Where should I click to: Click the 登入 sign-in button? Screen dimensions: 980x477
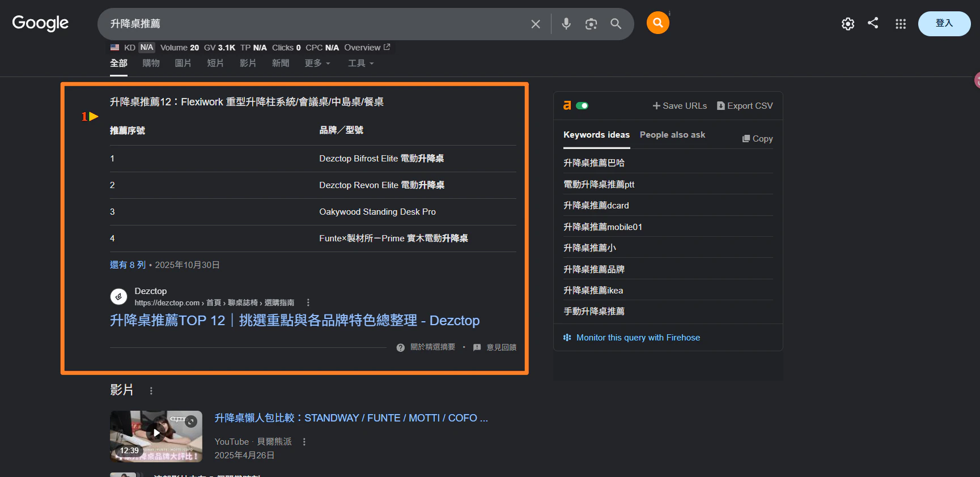(944, 24)
